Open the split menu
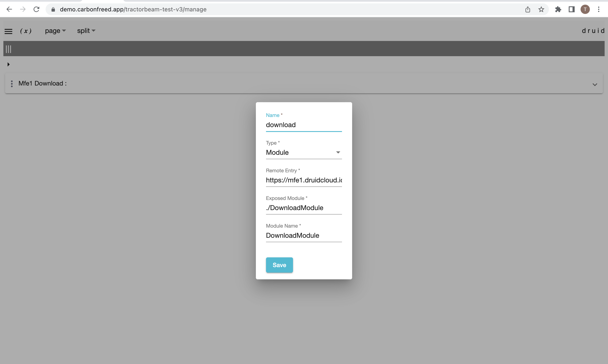Viewport: 608px width, 364px height. pyautogui.click(x=86, y=31)
